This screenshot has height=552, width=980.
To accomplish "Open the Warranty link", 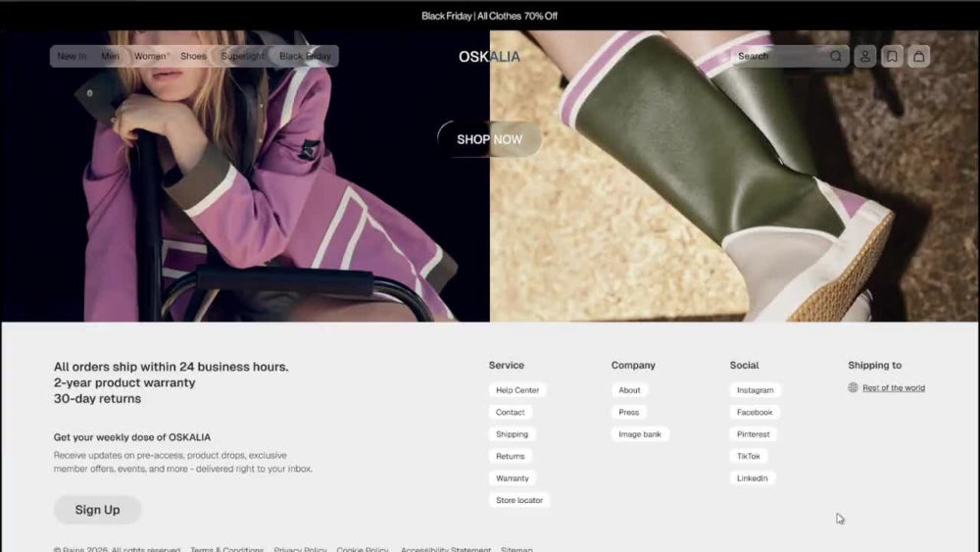I will 512,478.
